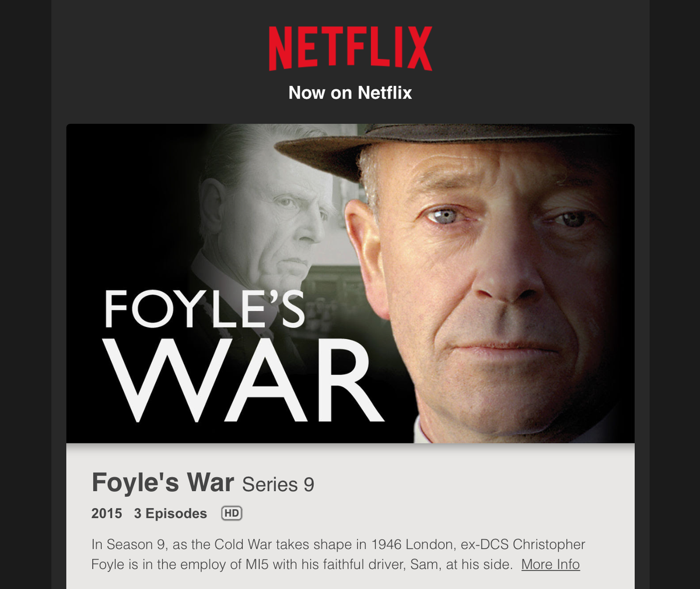
Task: Click the season description paragraph
Action: point(338,555)
